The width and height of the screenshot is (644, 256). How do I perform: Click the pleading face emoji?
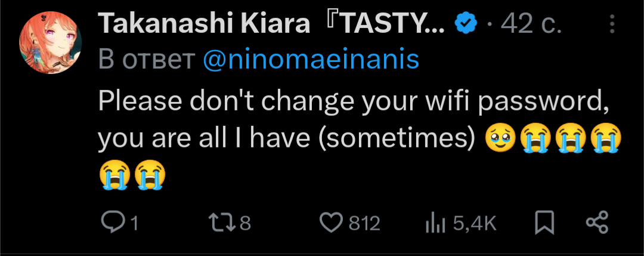500,138
